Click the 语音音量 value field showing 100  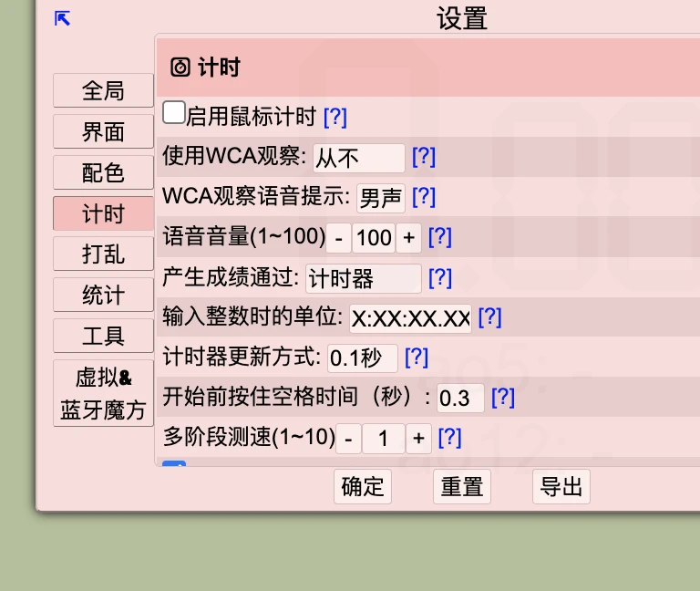(374, 238)
